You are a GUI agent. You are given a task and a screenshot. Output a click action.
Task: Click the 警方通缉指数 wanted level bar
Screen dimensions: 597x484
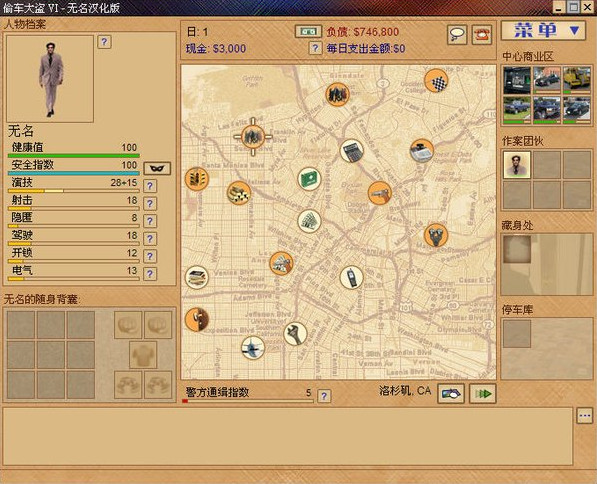pos(248,401)
